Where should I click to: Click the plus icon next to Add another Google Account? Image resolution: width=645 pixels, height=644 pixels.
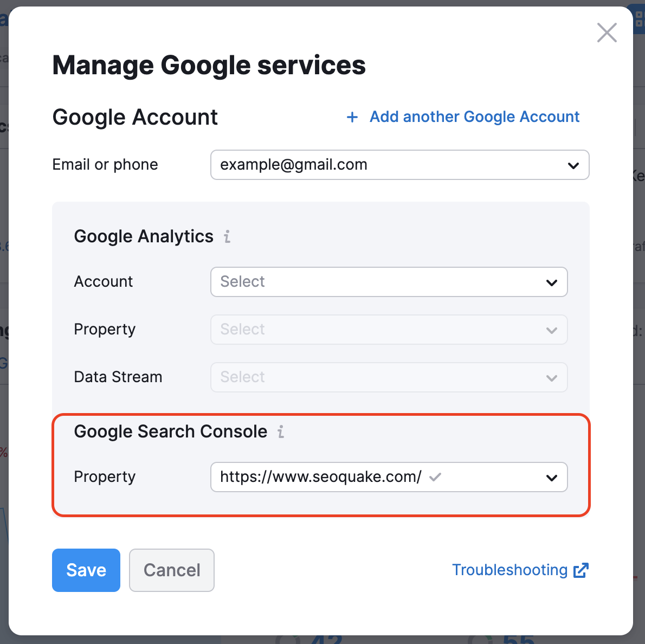pyautogui.click(x=352, y=117)
